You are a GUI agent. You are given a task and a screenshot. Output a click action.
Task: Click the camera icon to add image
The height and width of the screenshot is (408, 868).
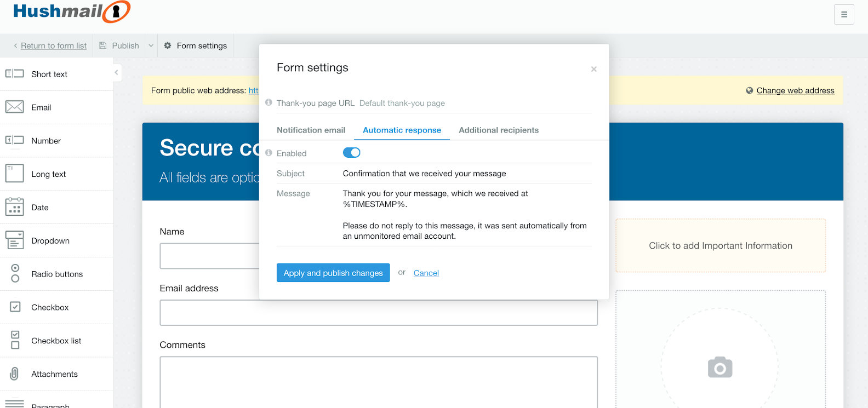pos(720,367)
